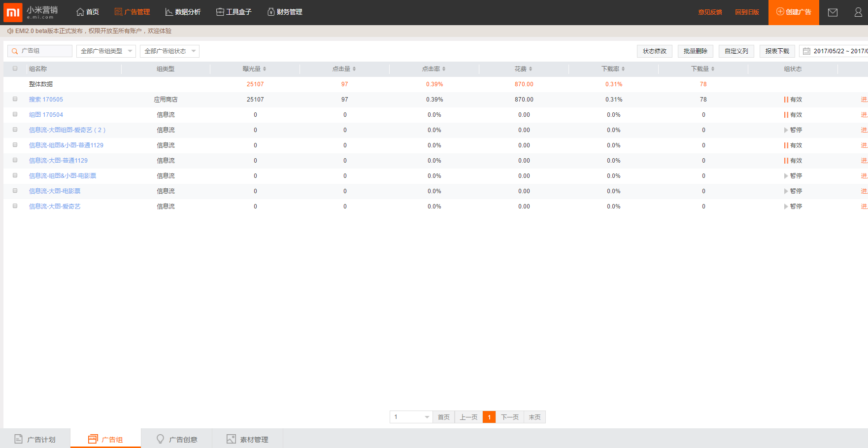Check the box for 搜索 170505 row
Screen dimensions: 868x448
[15, 99]
